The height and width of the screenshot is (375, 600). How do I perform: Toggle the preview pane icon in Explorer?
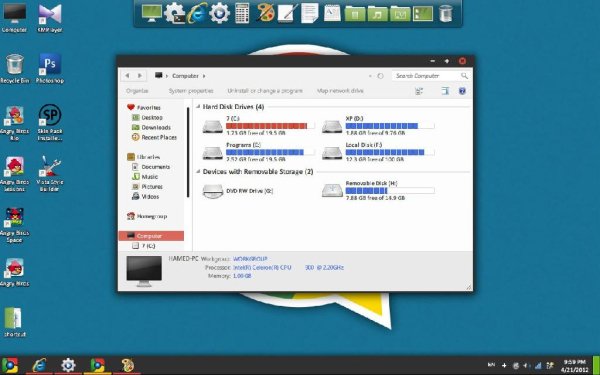[445, 91]
